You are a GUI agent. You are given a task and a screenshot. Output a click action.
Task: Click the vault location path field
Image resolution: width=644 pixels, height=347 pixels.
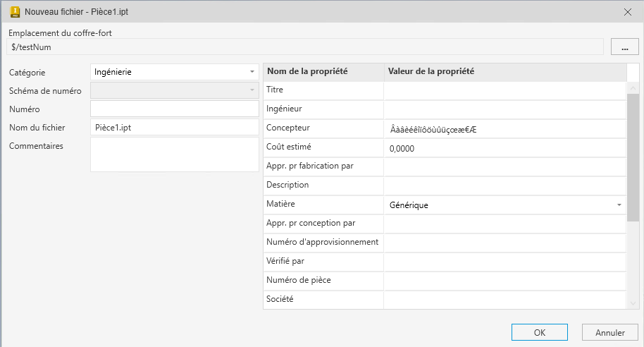[x=305, y=47]
